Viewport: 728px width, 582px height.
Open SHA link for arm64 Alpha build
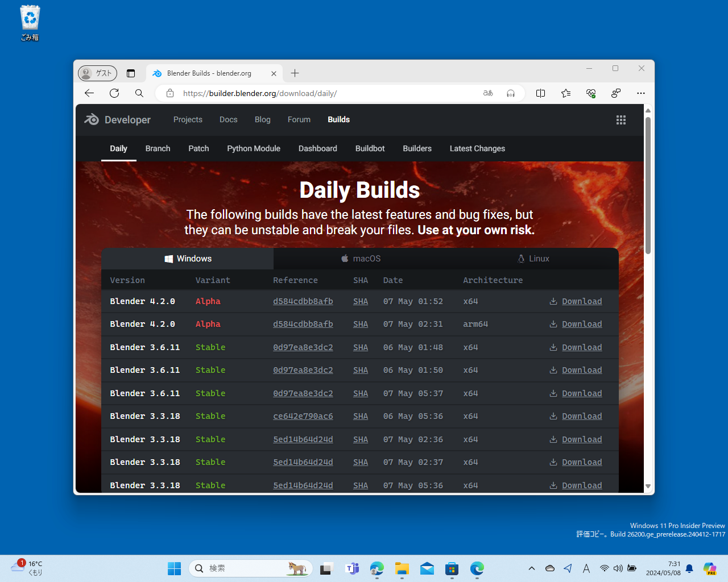(x=361, y=324)
